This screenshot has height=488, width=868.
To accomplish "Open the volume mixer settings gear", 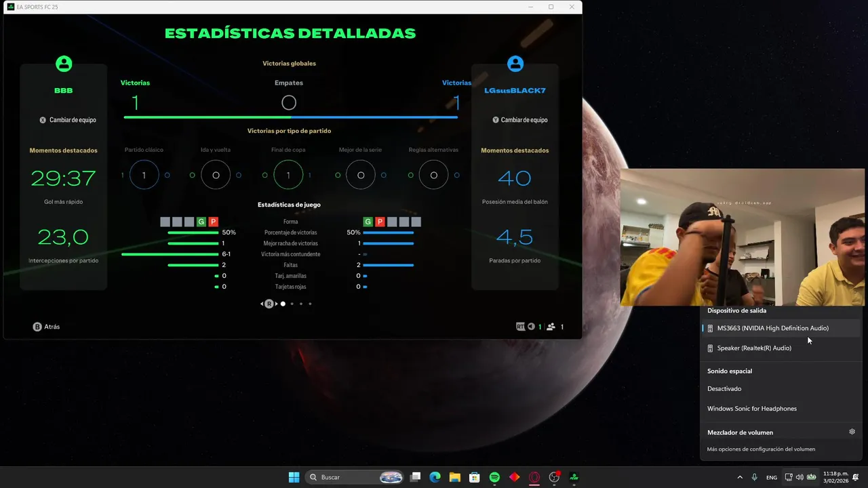I will [852, 432].
